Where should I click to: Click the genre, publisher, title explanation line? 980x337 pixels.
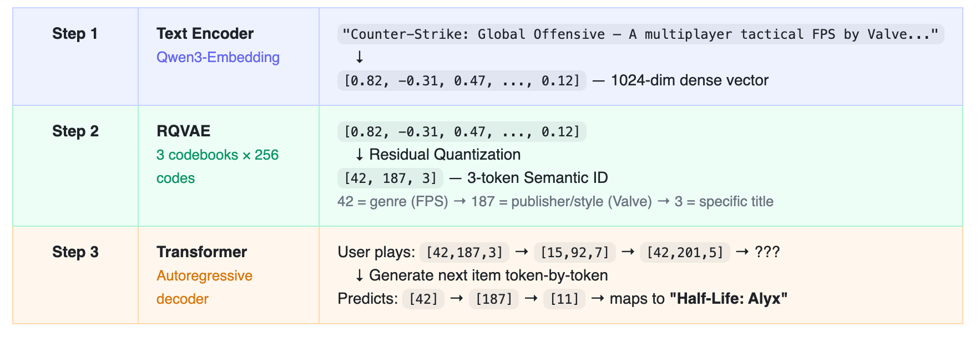tap(555, 201)
